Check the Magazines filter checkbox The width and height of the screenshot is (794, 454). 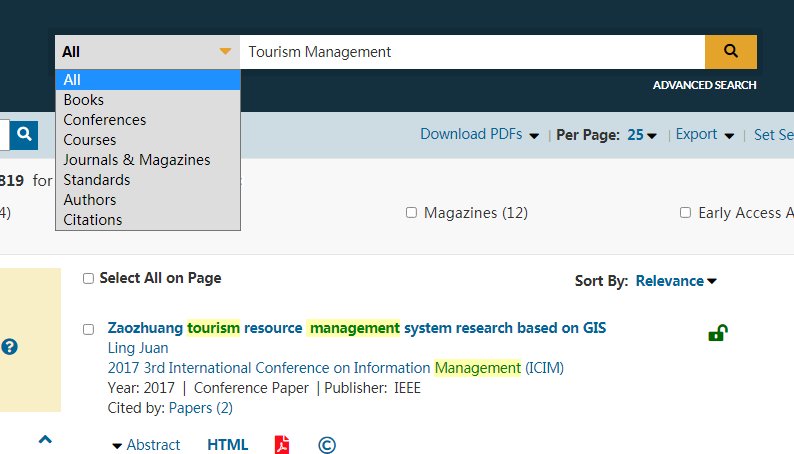point(411,213)
